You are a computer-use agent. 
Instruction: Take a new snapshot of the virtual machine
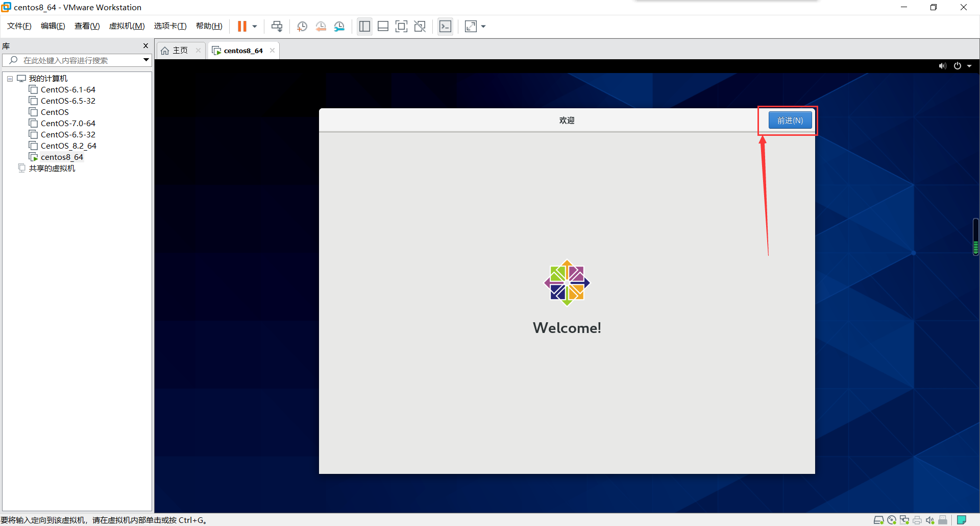[x=302, y=26]
